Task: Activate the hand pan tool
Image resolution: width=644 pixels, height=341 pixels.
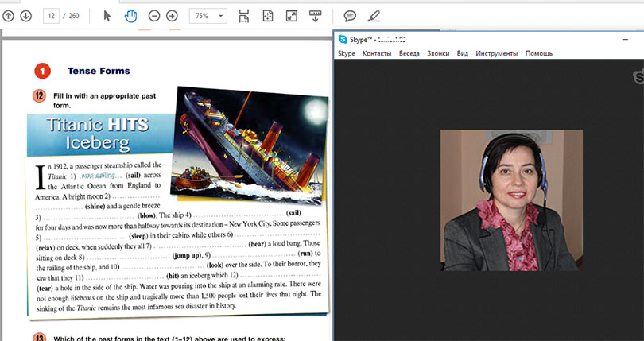Action: coord(130,16)
